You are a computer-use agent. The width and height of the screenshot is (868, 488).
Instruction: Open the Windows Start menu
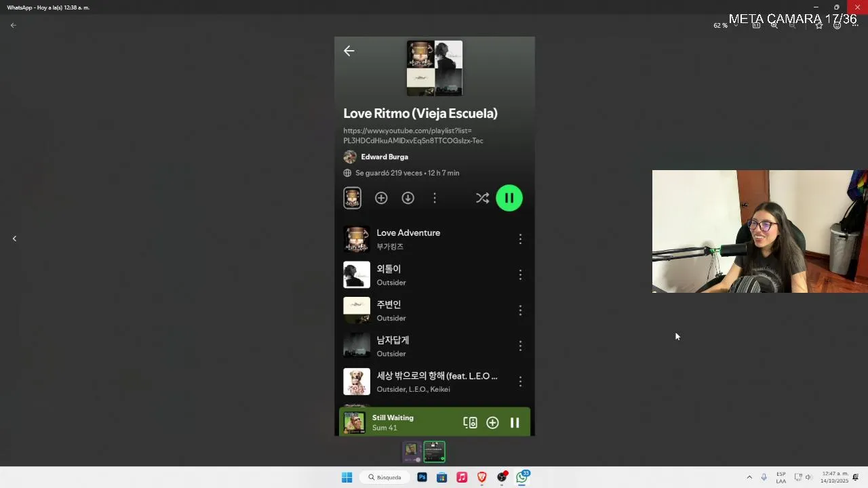click(347, 477)
